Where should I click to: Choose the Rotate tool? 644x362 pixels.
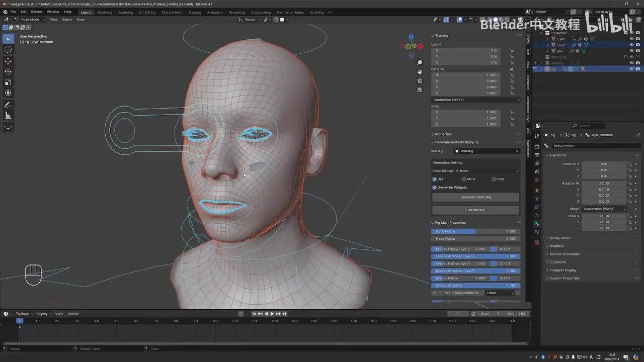tap(8, 71)
